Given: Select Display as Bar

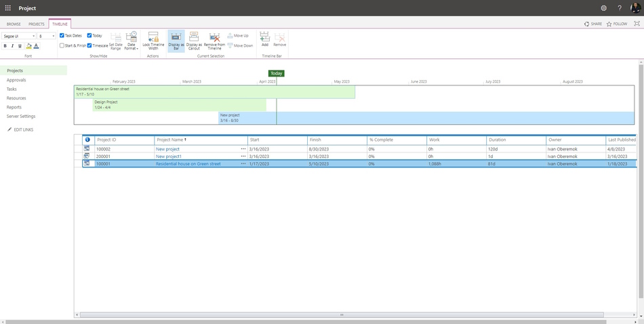Looking at the screenshot, I should pos(176,41).
